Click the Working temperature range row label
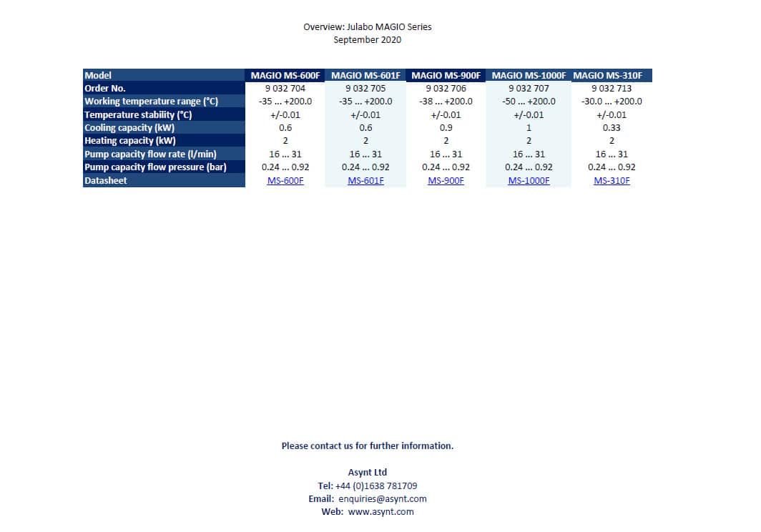 [164, 102]
